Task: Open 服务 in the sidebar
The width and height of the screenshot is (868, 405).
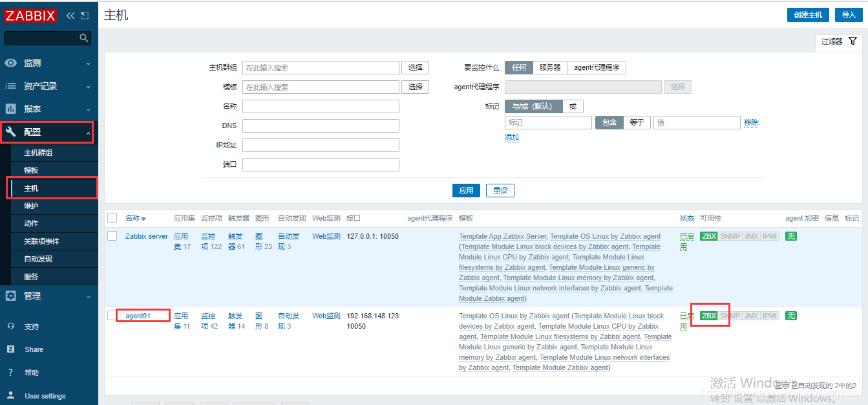Action: (31, 276)
